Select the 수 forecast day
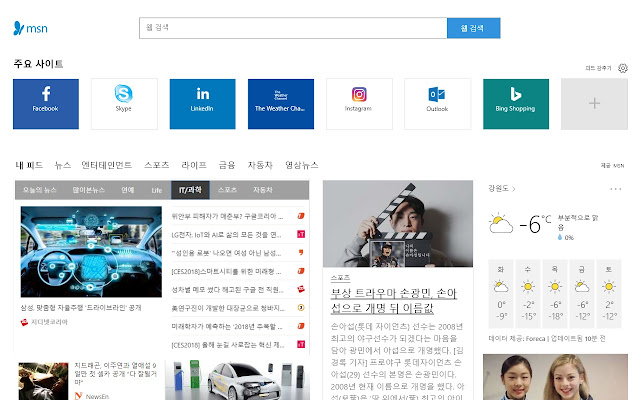 (x=528, y=293)
